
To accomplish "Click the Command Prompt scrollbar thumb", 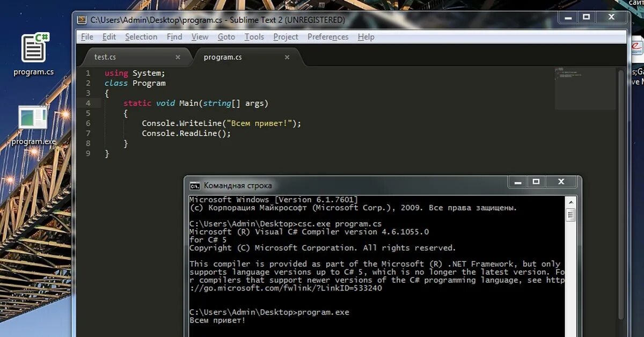I will (x=570, y=215).
